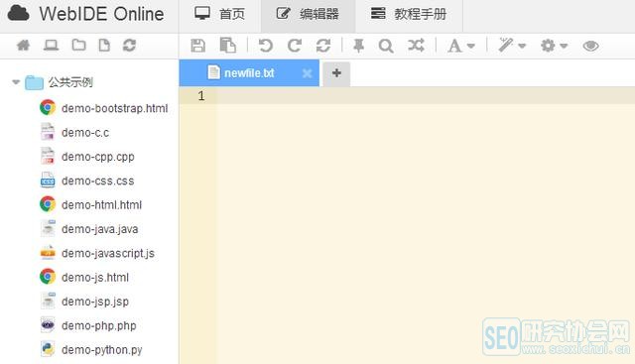Open the magic wand dropdown

pyautogui.click(x=512, y=46)
